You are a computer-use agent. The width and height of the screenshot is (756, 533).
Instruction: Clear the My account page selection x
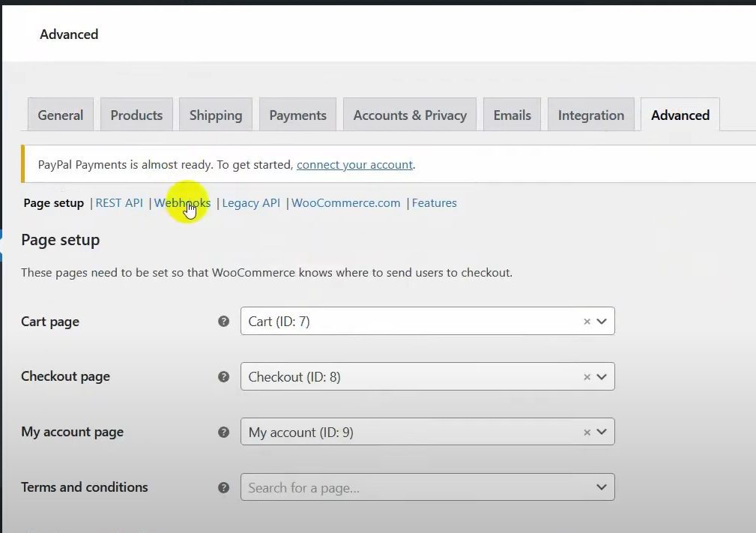(x=587, y=433)
